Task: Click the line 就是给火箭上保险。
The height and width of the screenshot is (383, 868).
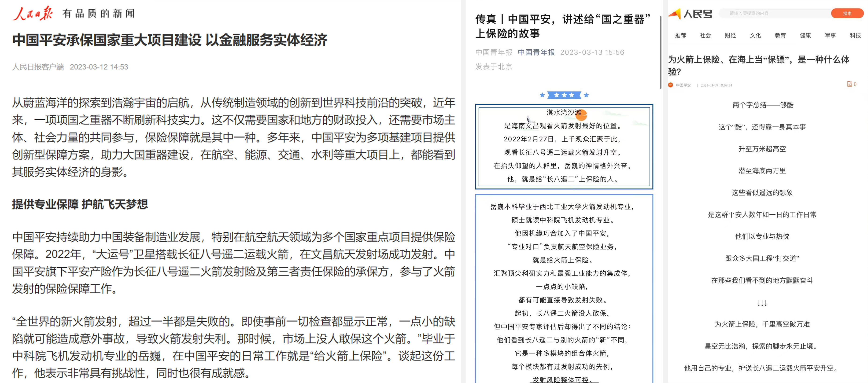Action: click(562, 260)
